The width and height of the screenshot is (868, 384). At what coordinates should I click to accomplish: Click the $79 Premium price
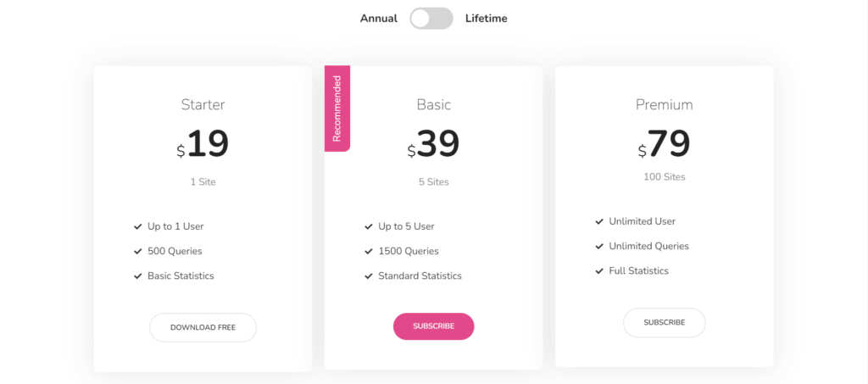[664, 145]
